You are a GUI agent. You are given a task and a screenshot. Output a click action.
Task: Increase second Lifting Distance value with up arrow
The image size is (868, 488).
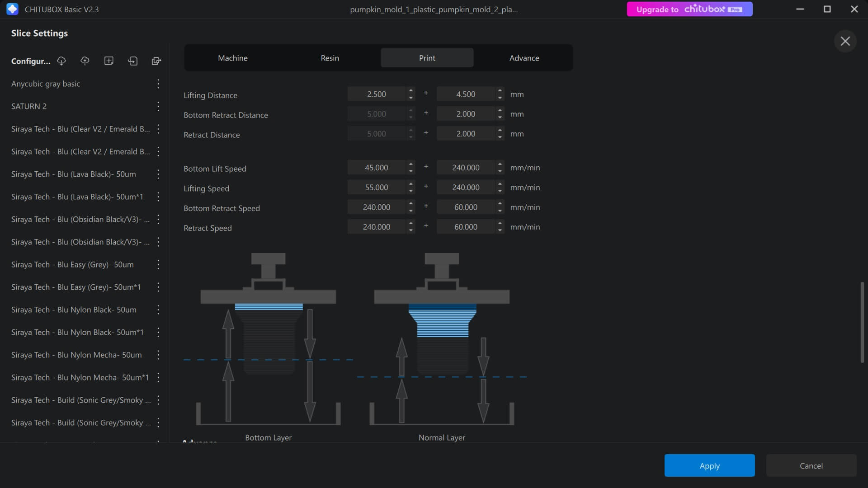tap(500, 90)
